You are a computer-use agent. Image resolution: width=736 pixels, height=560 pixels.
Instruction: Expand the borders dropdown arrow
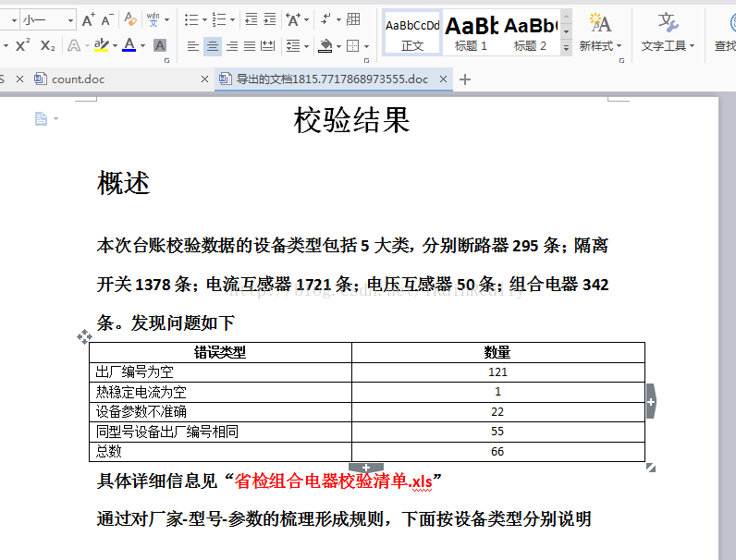[366, 46]
